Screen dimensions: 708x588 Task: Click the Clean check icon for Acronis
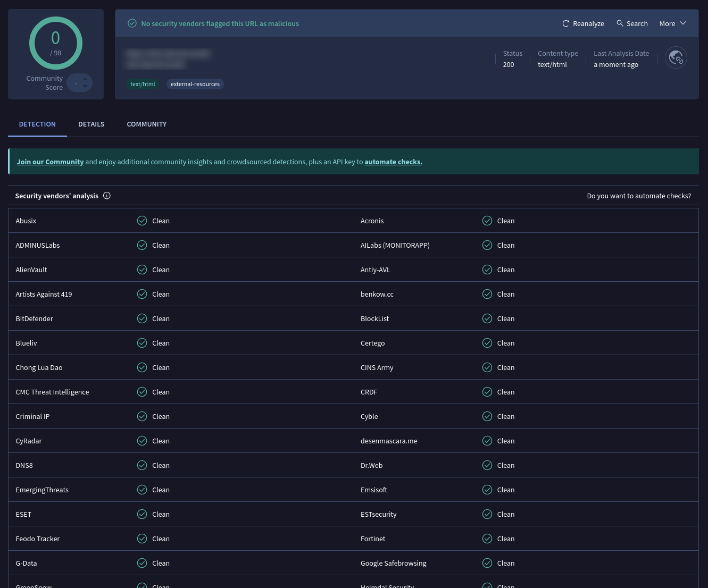pos(487,221)
